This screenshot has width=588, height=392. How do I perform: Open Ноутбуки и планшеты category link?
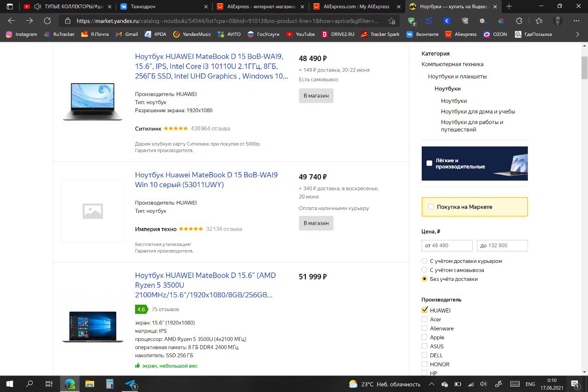coord(457,76)
